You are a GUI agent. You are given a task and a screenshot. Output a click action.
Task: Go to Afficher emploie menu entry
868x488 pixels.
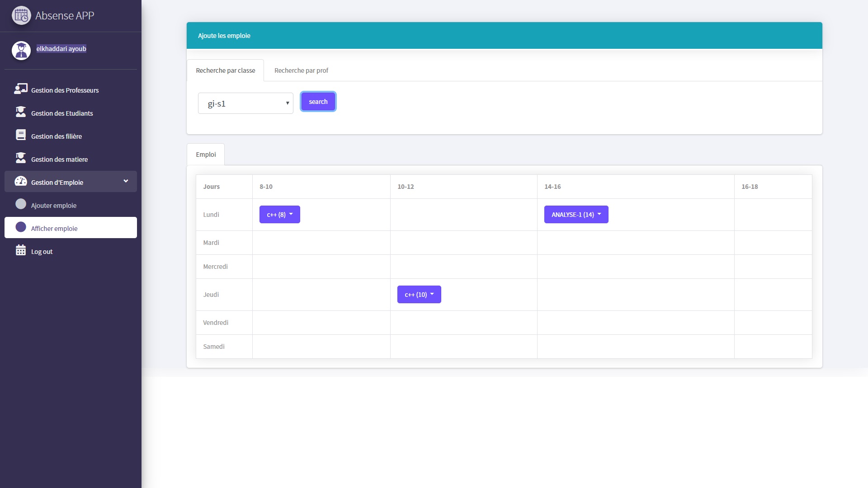click(54, 229)
